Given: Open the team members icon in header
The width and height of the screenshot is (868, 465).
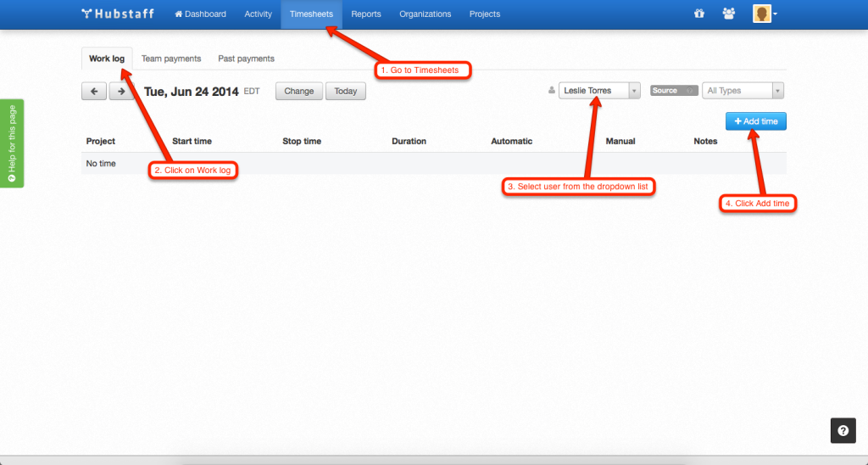Looking at the screenshot, I should (728, 14).
